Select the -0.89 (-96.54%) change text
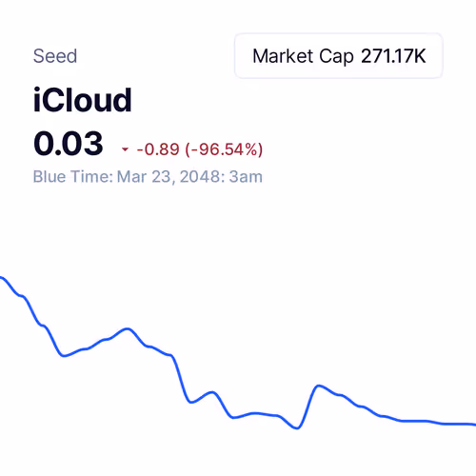476x476 pixels. [200, 149]
